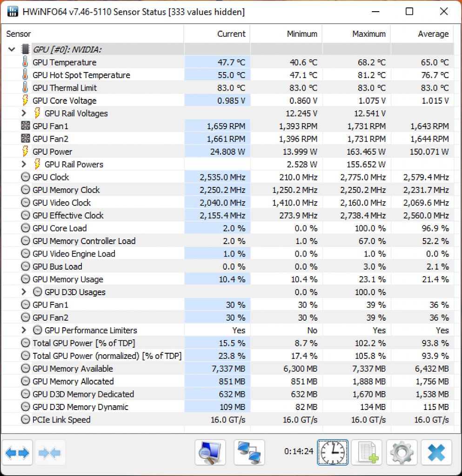
Task: Click the current value 47.7 °C
Action: 231,62
